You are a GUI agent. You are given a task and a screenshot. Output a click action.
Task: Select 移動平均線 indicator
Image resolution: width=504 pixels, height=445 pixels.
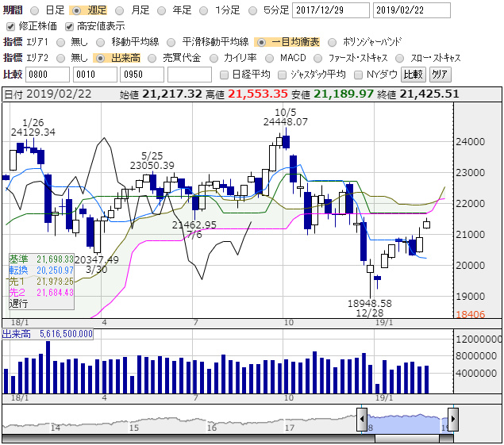[101, 42]
